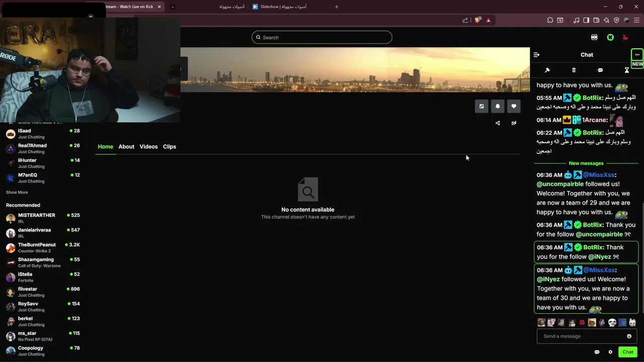Open M7snEQ channel in sidebar

(x=43, y=178)
